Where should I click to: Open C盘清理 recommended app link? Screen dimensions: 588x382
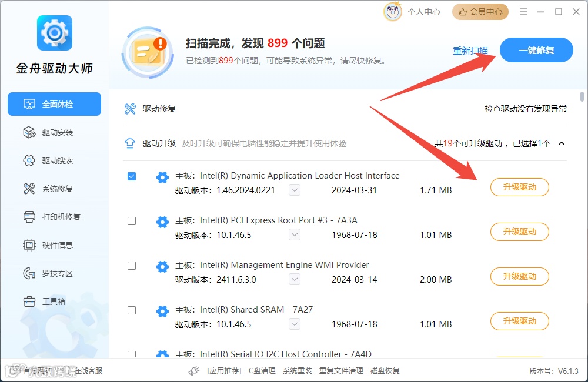tap(262, 371)
